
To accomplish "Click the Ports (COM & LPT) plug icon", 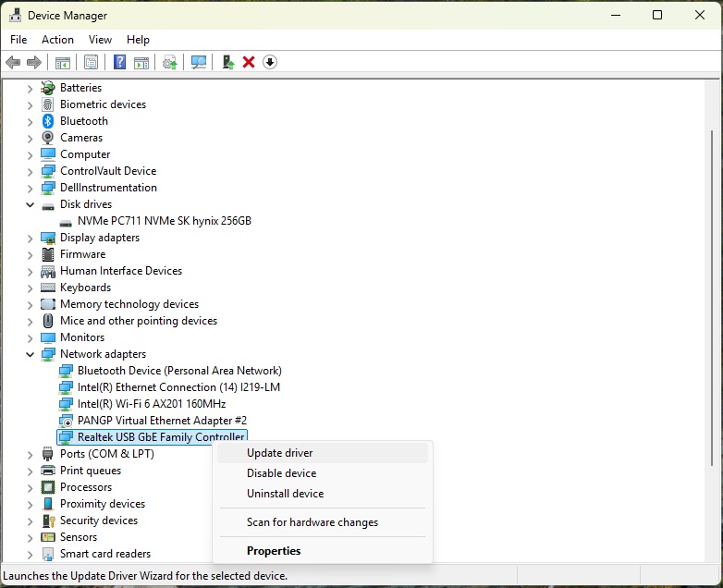I will (48, 454).
